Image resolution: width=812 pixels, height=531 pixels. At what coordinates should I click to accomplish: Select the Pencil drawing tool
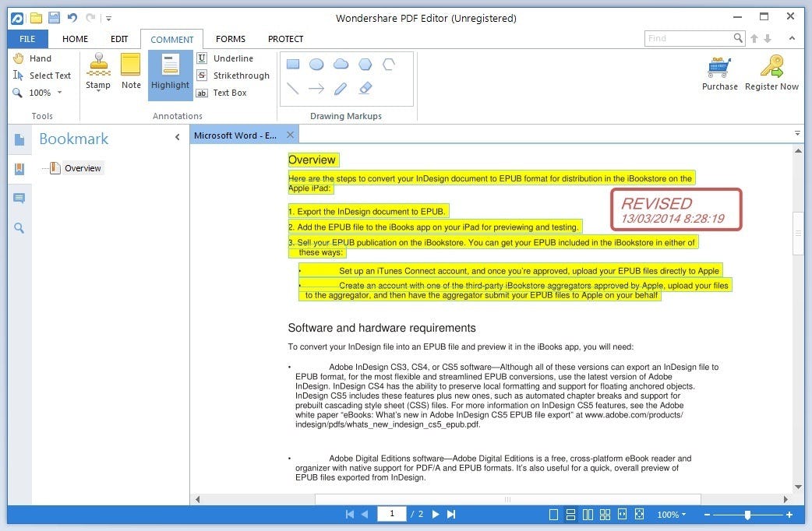[341, 89]
